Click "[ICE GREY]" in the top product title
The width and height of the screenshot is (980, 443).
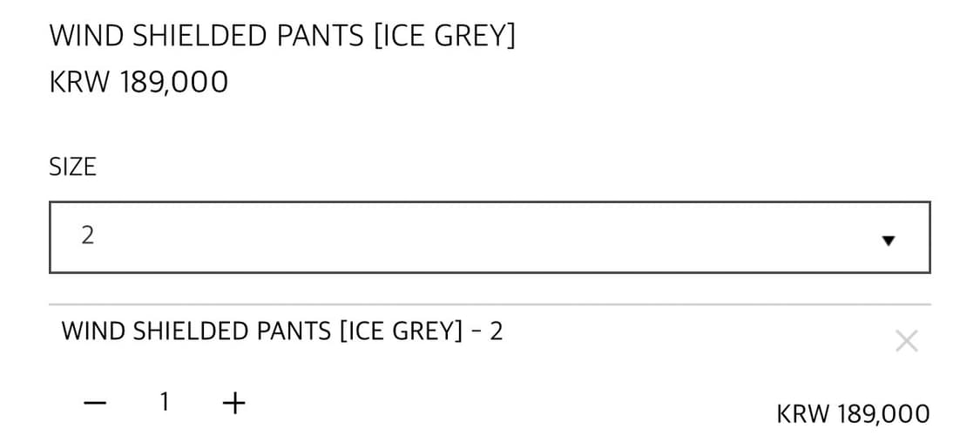pyautogui.click(x=444, y=37)
